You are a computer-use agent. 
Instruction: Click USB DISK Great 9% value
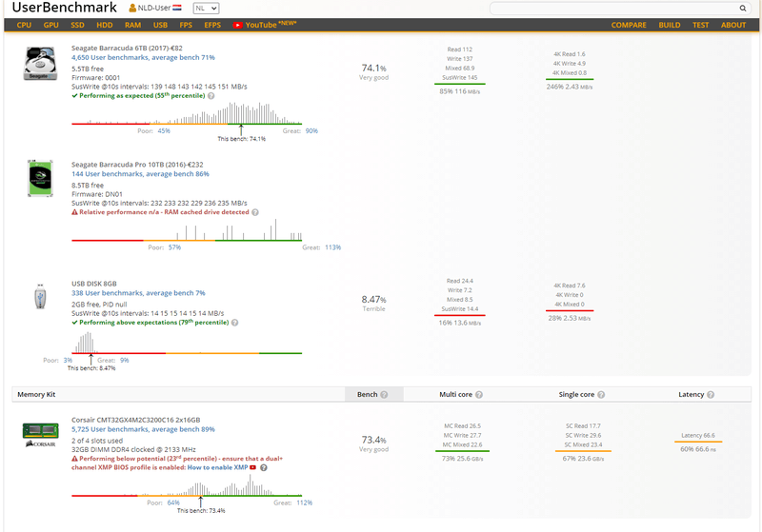[x=125, y=361]
